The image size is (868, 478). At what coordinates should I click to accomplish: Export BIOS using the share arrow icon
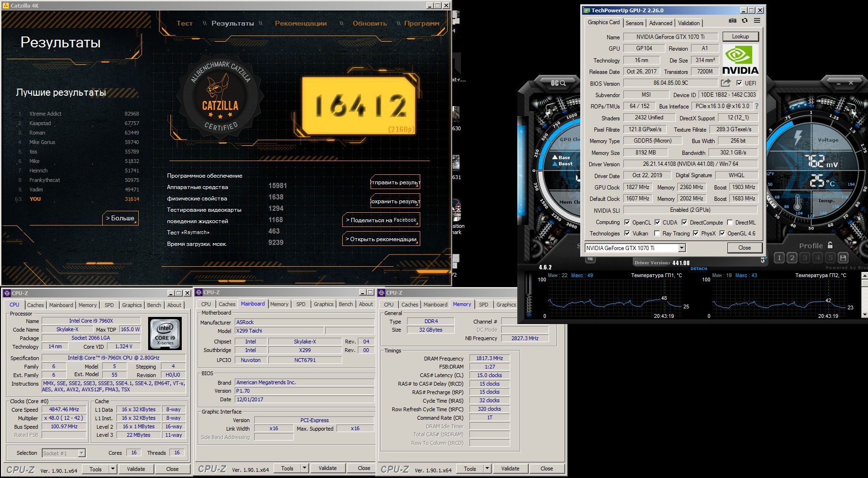pyautogui.click(x=726, y=83)
